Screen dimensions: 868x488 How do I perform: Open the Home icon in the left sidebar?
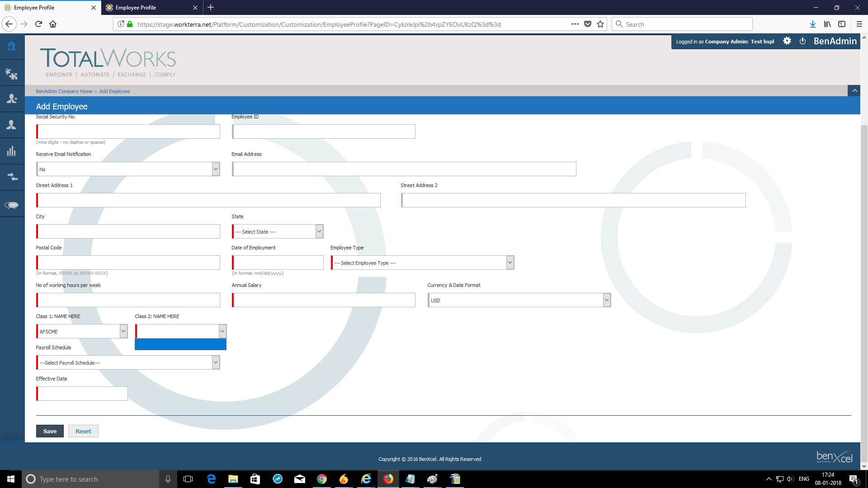(x=12, y=46)
